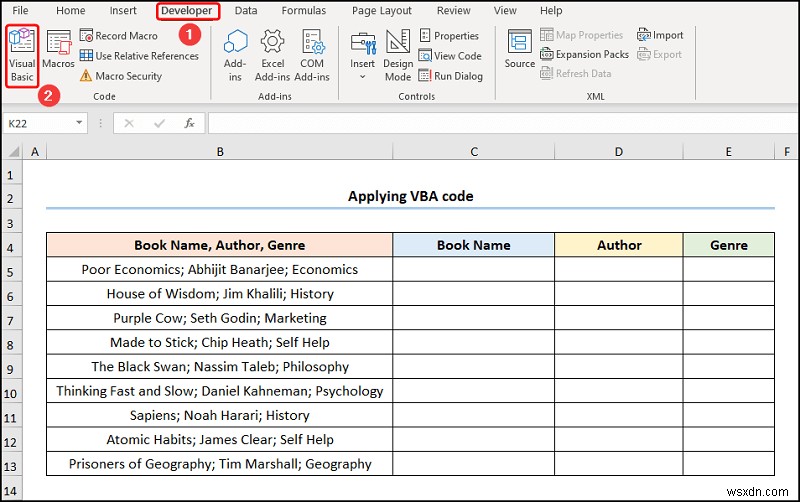Select cell 'Thinking Fast and Slow; Daniel Kahneman; Psychology'
800x502 pixels.
(220, 391)
